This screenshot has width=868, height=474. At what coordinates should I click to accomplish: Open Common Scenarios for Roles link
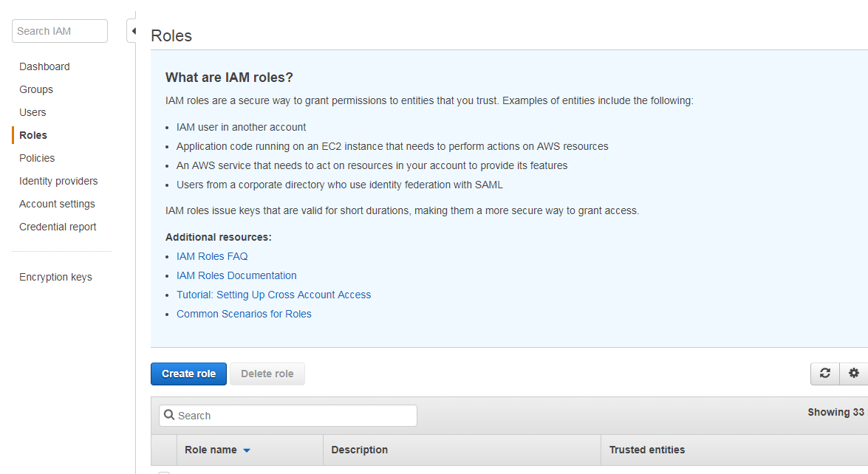coord(244,314)
